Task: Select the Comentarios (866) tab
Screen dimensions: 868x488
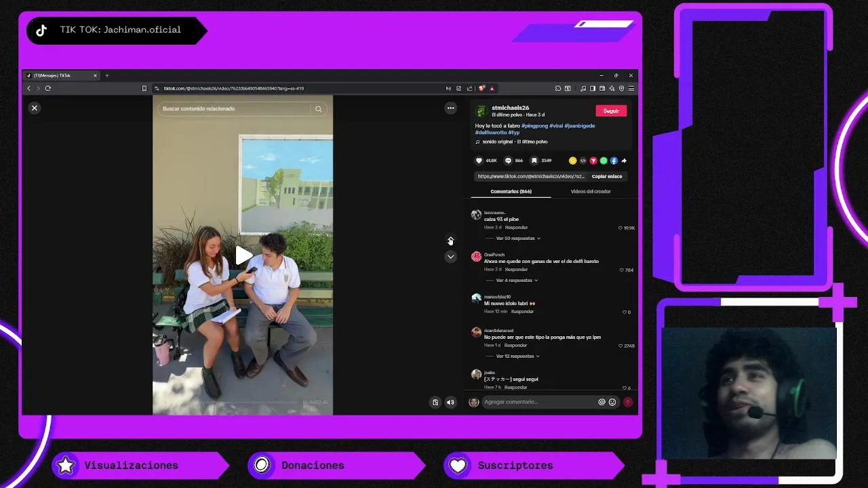Action: (511, 191)
